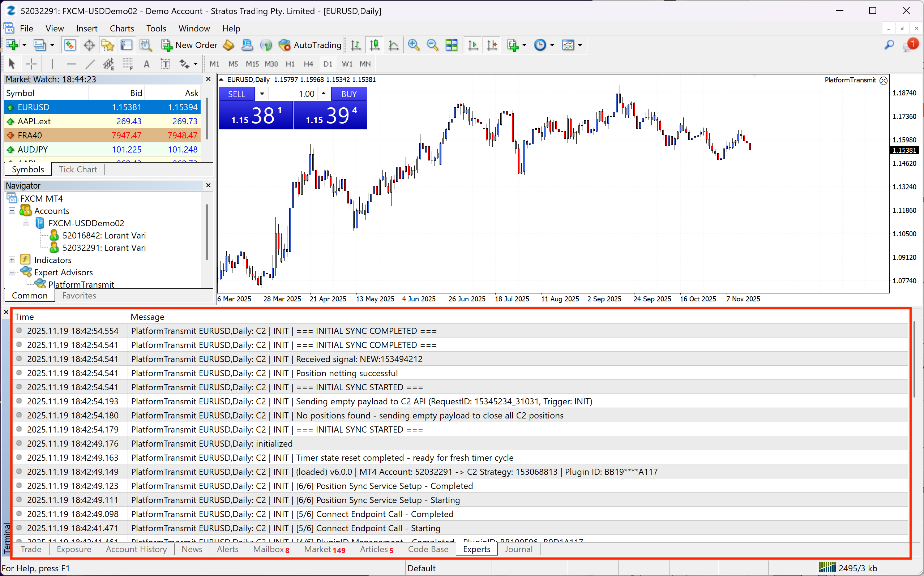Toggle chart Auto Scroll

473,45
